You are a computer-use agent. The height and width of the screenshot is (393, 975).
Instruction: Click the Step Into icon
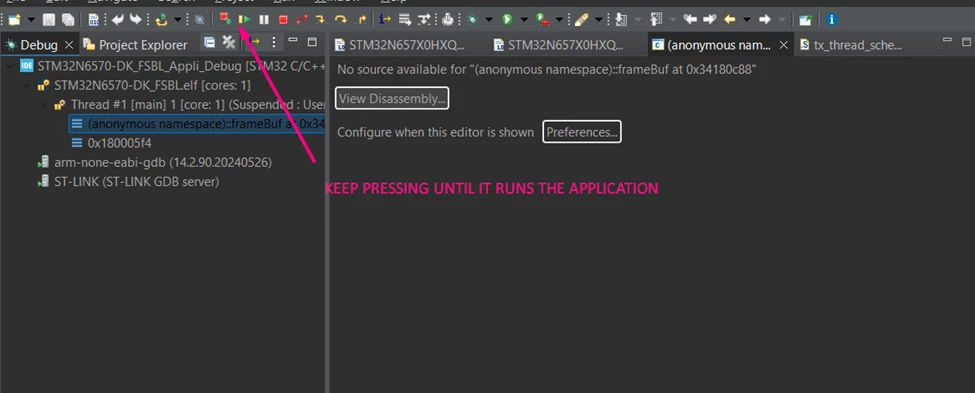tap(320, 20)
